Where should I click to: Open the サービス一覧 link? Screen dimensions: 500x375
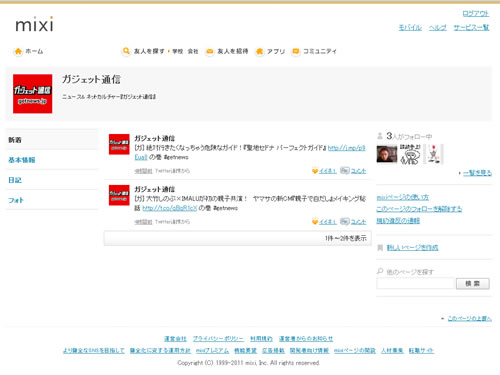coord(471,27)
